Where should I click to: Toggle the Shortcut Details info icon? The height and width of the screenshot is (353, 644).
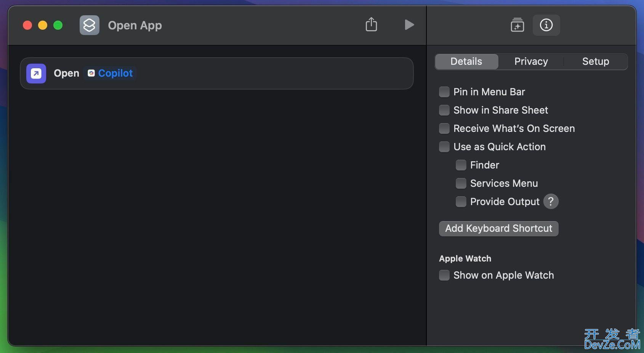(546, 25)
